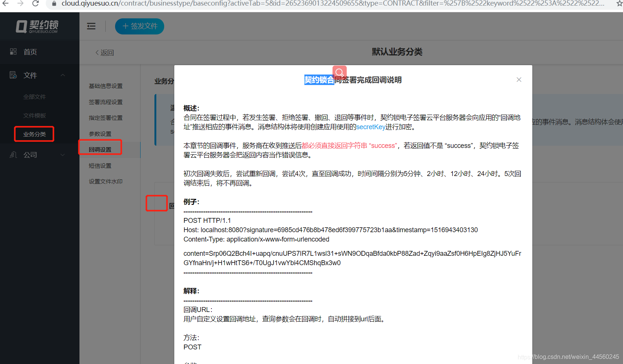Click the 概述: heading
The image size is (623, 364).
click(x=192, y=108)
